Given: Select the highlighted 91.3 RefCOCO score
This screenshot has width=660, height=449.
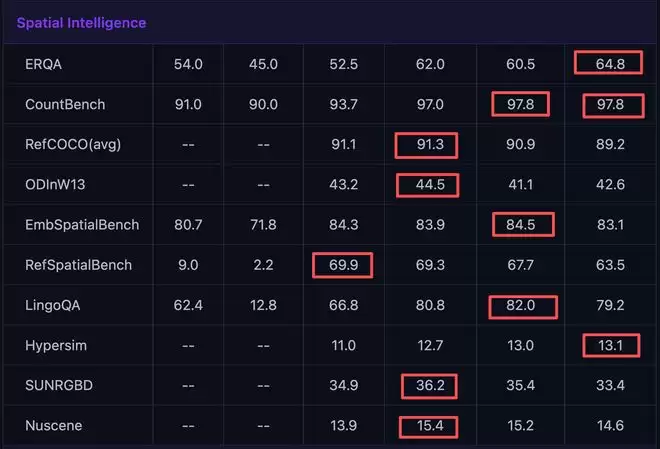Looking at the screenshot, I should tap(426, 144).
